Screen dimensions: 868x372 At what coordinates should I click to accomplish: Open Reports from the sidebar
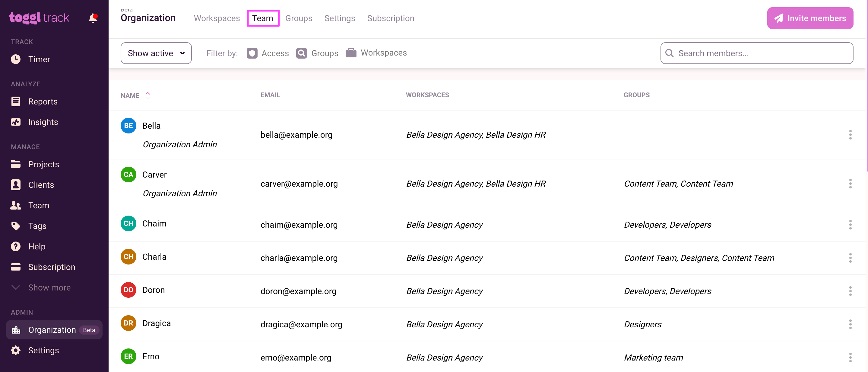click(43, 101)
